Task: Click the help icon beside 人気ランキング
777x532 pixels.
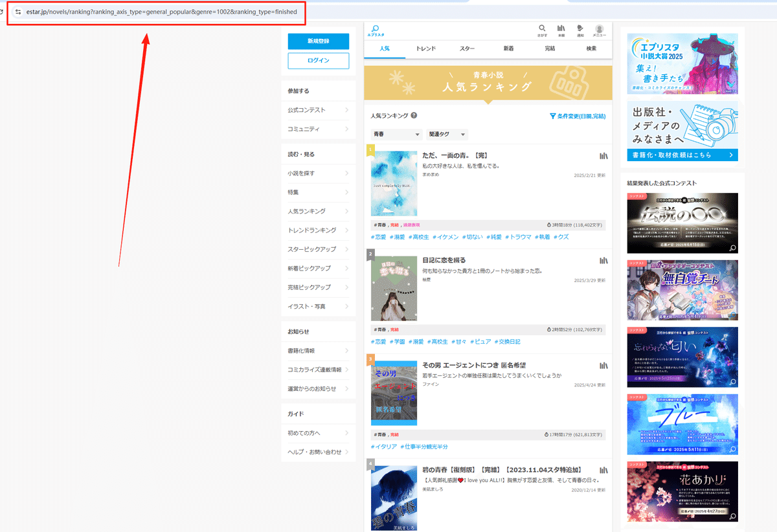Action: [x=414, y=116]
